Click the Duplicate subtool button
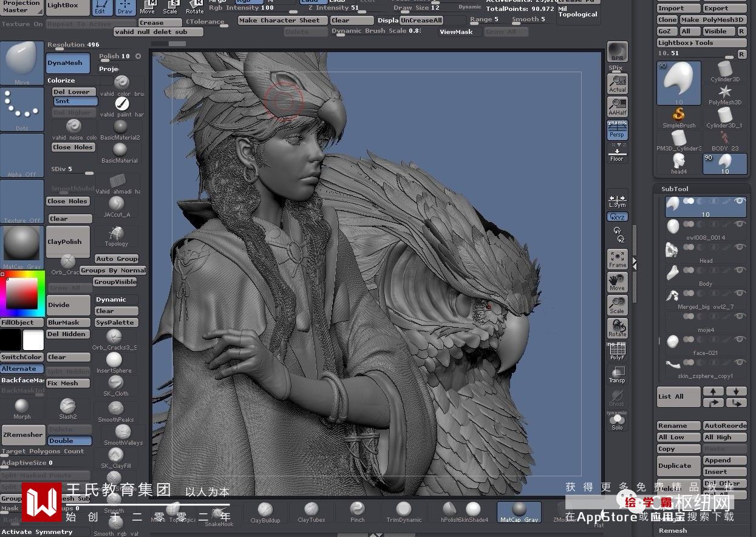The image size is (756, 537). click(x=678, y=466)
